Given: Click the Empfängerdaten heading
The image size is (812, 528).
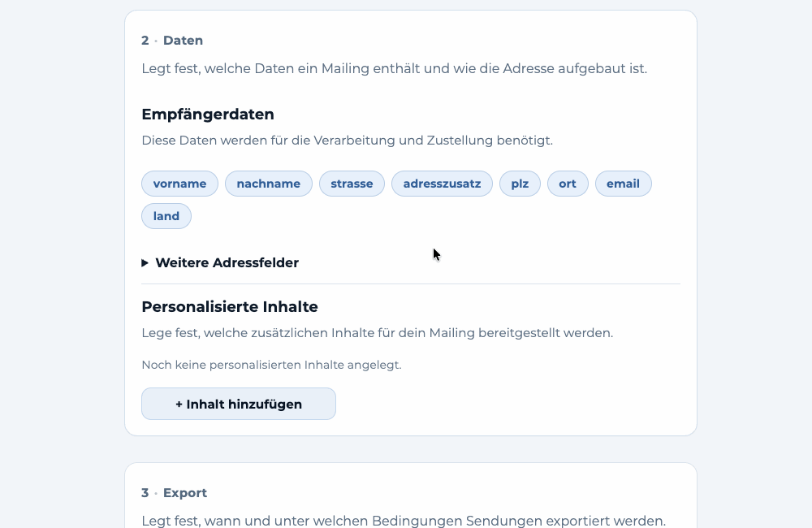Looking at the screenshot, I should pyautogui.click(x=208, y=114).
